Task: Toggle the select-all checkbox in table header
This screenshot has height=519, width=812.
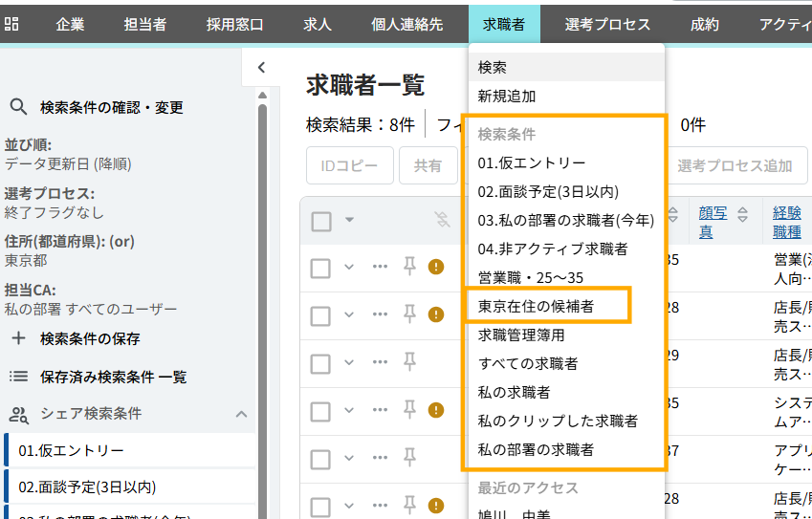Action: 321,221
